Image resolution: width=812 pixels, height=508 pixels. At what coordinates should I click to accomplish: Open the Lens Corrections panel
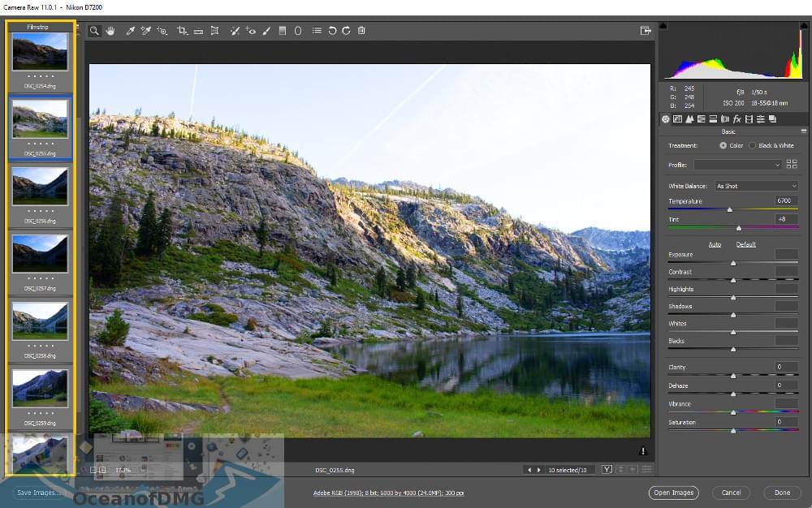[x=725, y=119]
